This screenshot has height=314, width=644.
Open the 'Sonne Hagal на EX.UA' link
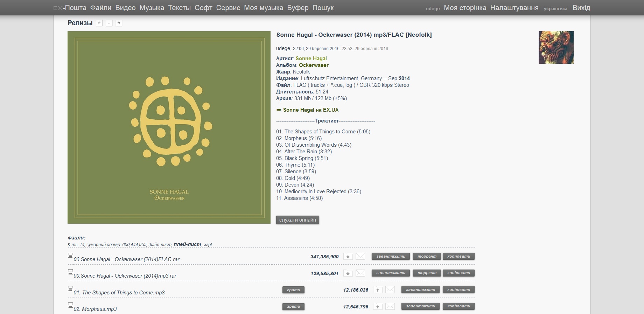[311, 110]
